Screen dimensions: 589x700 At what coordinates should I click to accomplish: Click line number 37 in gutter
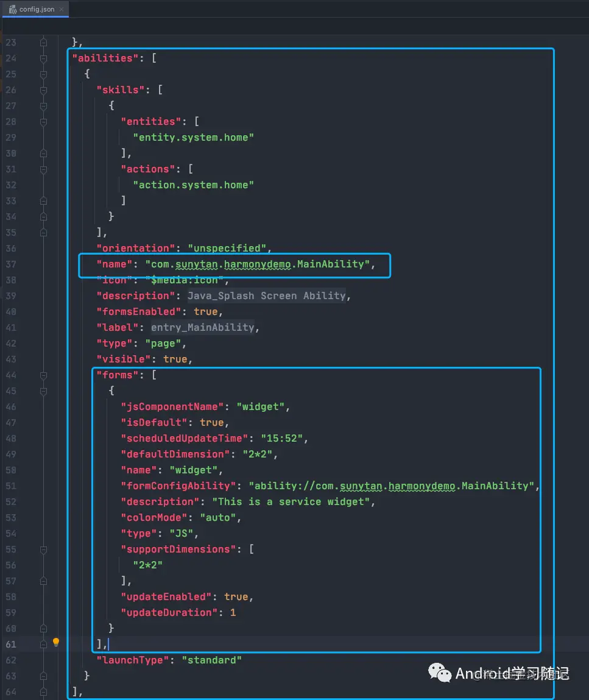11,264
